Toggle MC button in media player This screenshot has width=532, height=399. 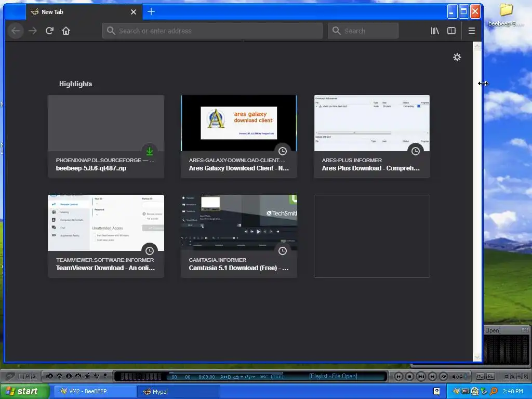point(480,376)
